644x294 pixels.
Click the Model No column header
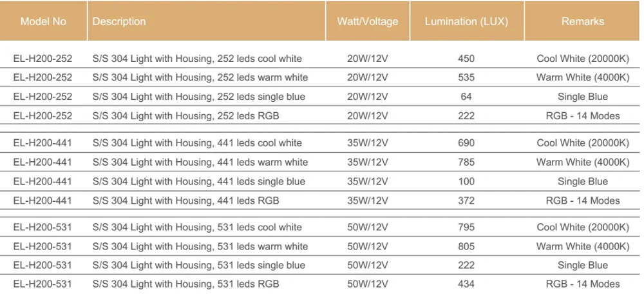coord(43,21)
